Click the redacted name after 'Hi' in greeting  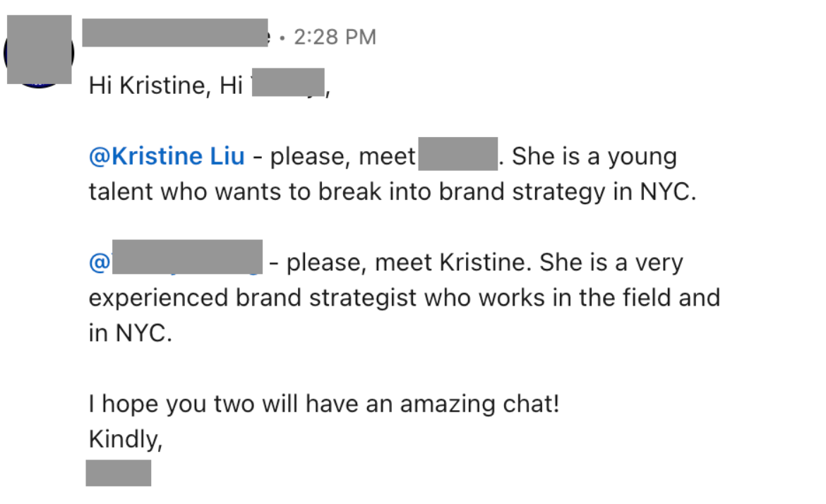tap(287, 85)
